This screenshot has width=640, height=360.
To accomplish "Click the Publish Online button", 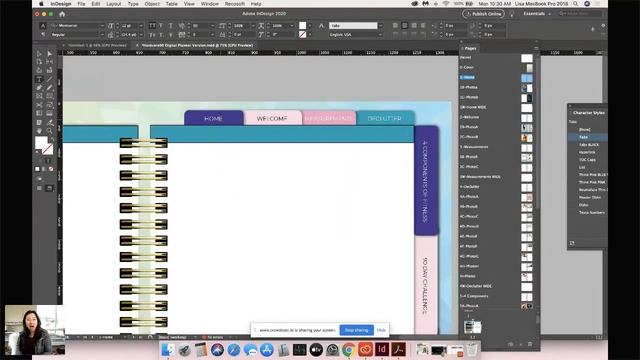I will click(484, 13).
